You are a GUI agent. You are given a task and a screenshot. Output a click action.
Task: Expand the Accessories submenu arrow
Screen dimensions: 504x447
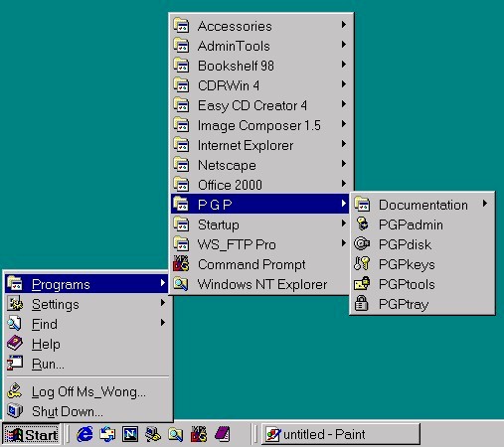pos(344,25)
